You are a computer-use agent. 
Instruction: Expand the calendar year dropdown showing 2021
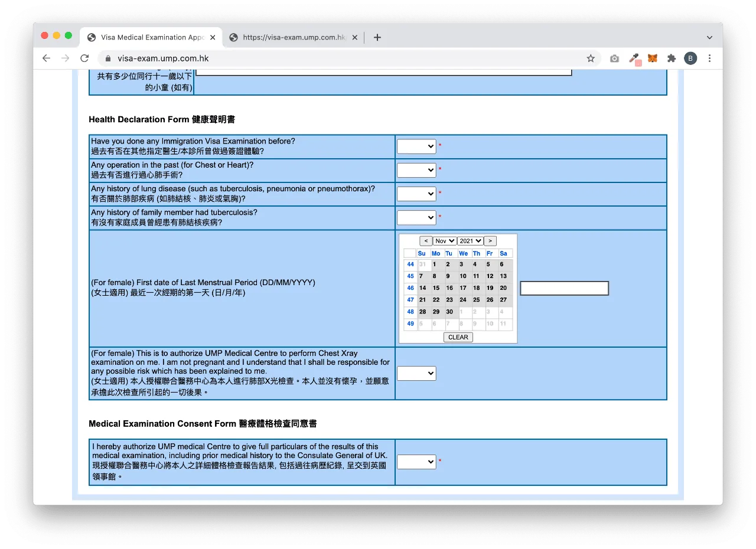tap(470, 241)
